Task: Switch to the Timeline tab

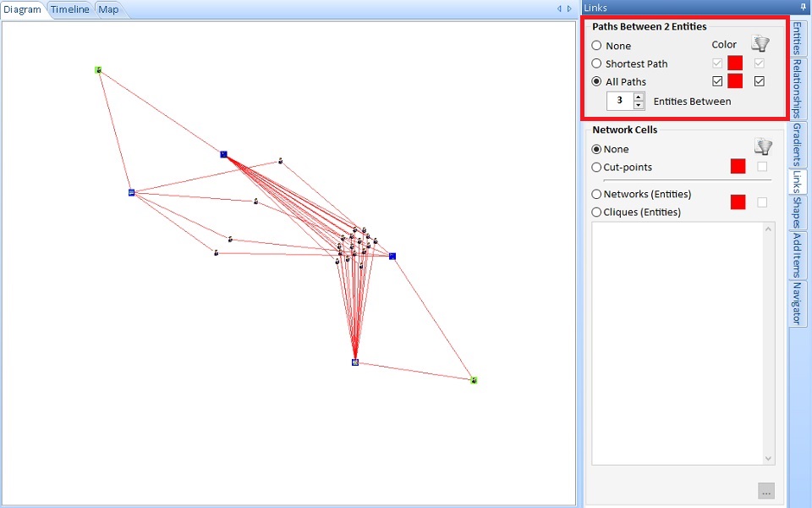Action: (69, 10)
